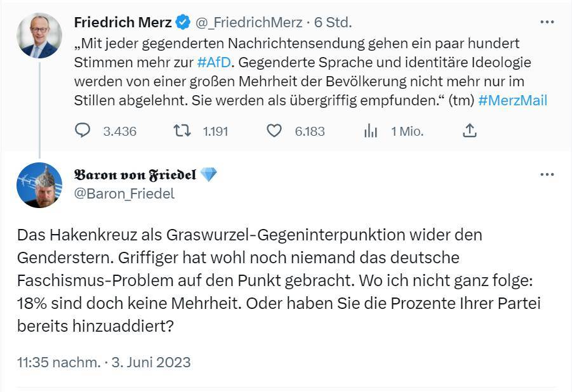The width and height of the screenshot is (572, 392).
Task: Open more options on Friedrich Merz's tweet
Action: coord(547,22)
